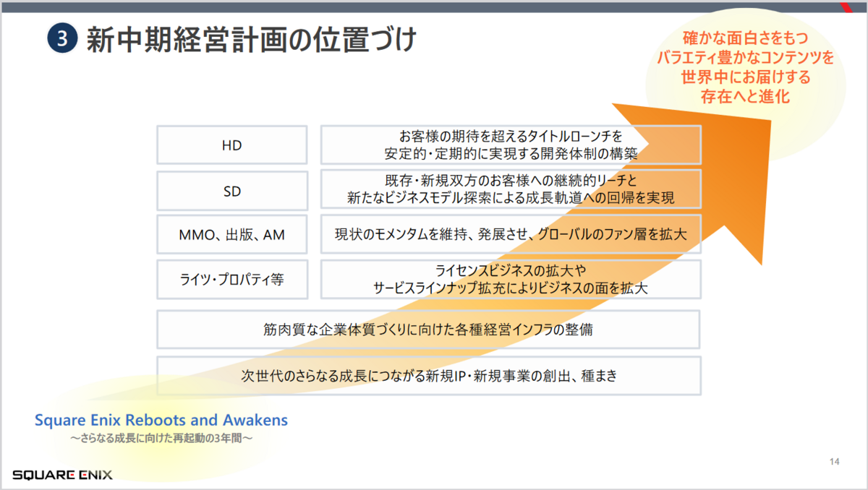
Task: Click the text お客様の期待を超えるタイトルローンチを
Action: coord(511,135)
